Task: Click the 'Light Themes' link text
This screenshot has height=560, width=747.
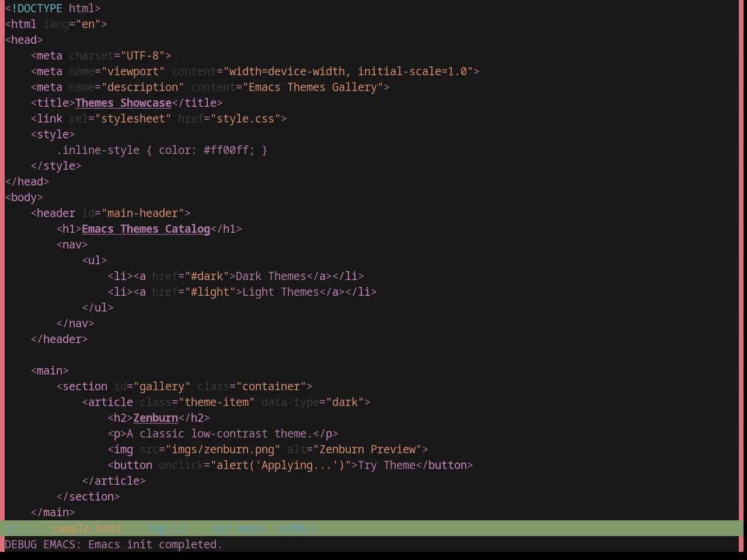Action: click(x=281, y=292)
